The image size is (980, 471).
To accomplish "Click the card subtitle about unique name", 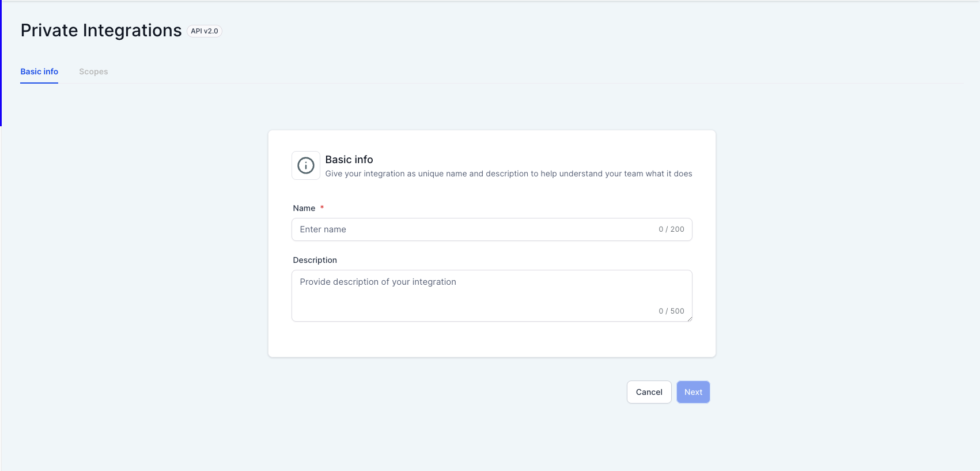I will [x=509, y=174].
